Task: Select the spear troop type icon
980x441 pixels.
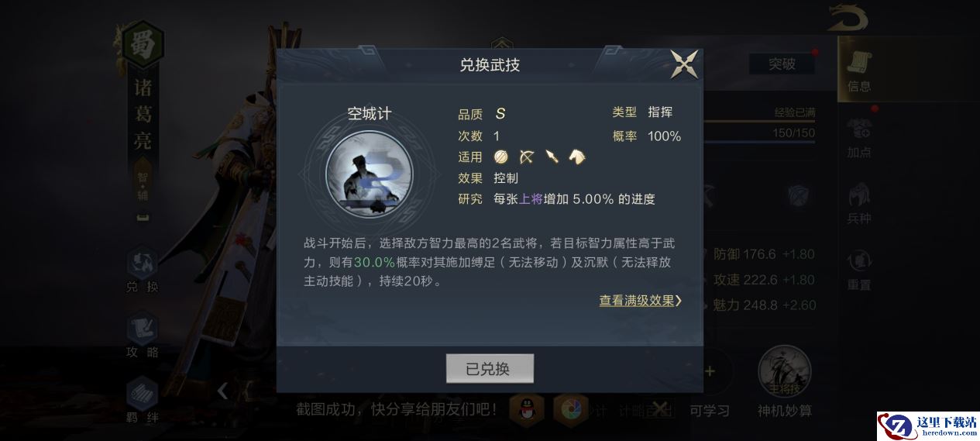Action: [551, 157]
